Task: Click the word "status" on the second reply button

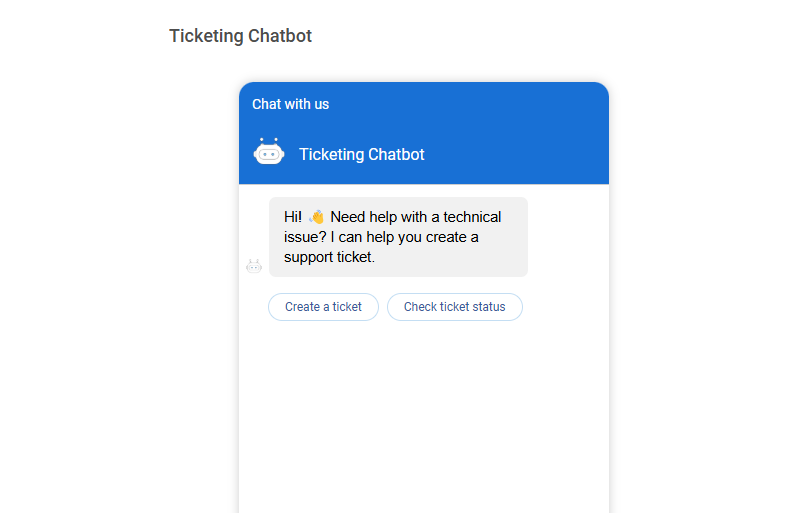Action: (489, 307)
